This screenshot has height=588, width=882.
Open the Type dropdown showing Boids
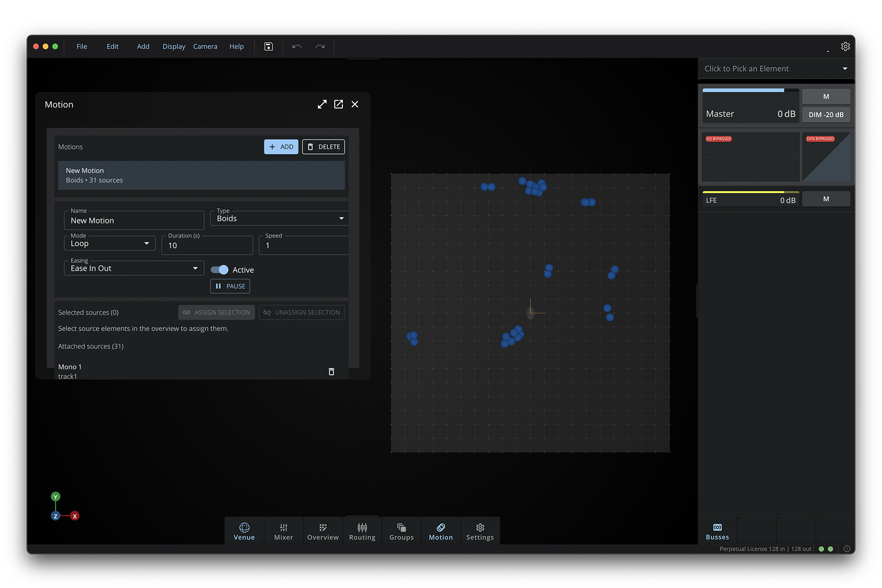point(279,219)
